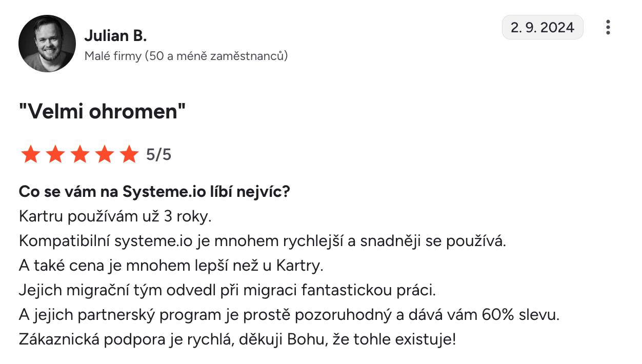Click the line starting with Kompatibilní systeme.io

[262, 241]
